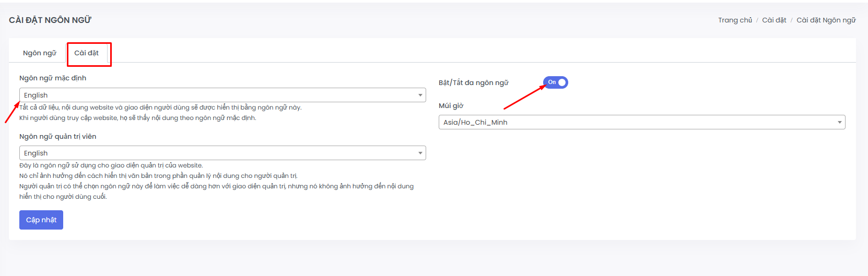Disable the multi-language On switch

point(555,82)
